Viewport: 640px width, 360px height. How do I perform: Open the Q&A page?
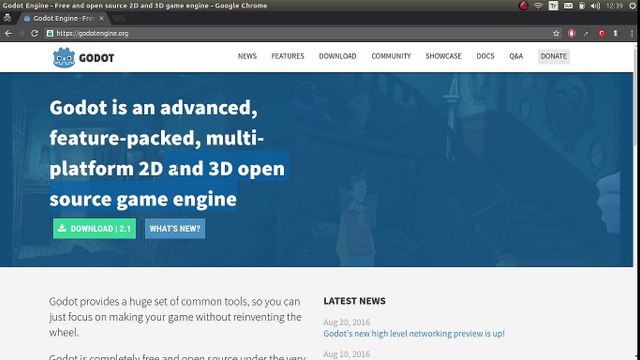pyautogui.click(x=516, y=56)
